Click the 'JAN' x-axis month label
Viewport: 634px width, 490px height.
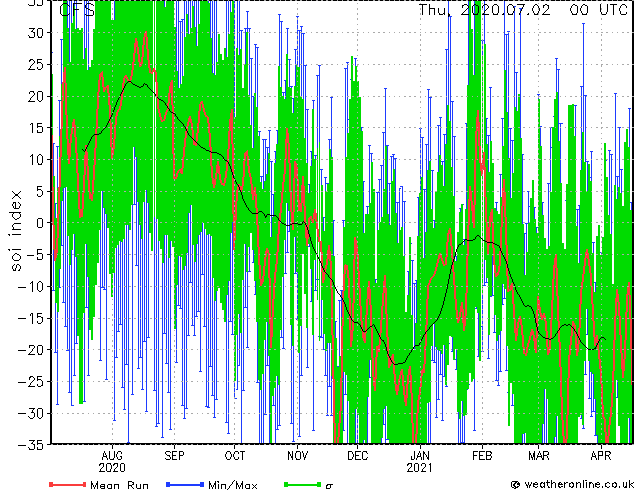[420, 456]
